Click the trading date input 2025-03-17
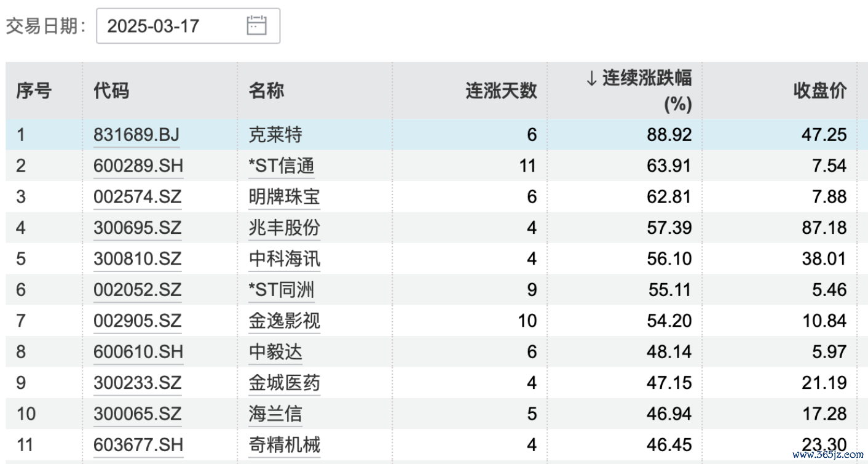 [188, 26]
